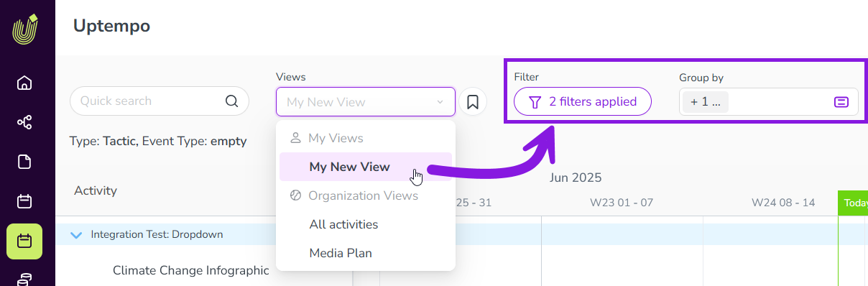Select All activities organization view
The height and width of the screenshot is (286, 868).
click(x=343, y=224)
